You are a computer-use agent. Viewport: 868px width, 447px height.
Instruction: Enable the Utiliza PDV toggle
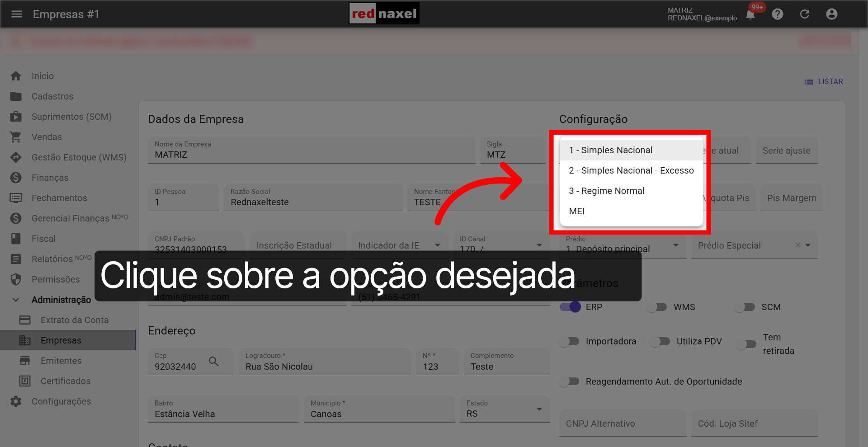(660, 341)
